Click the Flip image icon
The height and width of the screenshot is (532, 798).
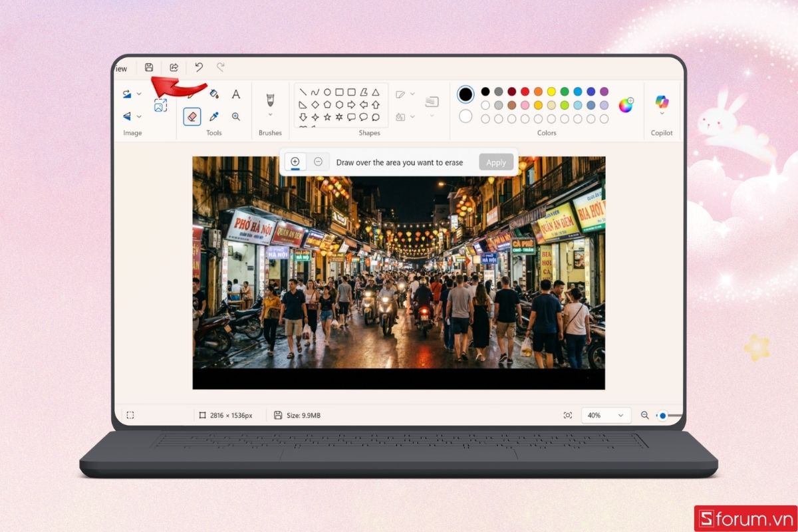click(x=126, y=116)
